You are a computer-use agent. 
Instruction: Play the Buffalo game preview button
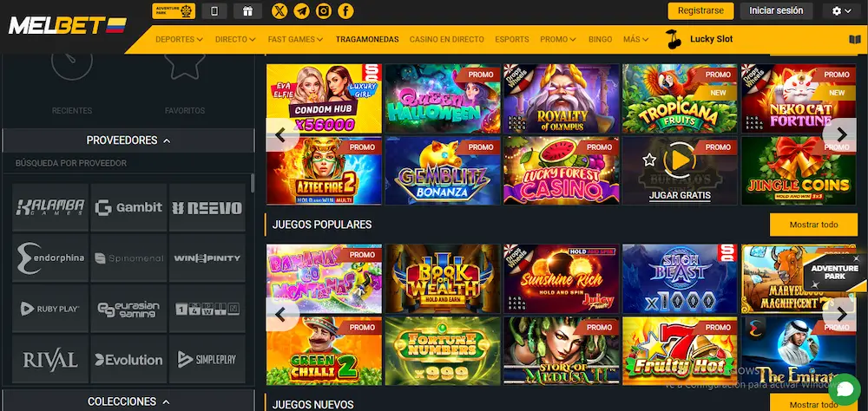pos(681,160)
